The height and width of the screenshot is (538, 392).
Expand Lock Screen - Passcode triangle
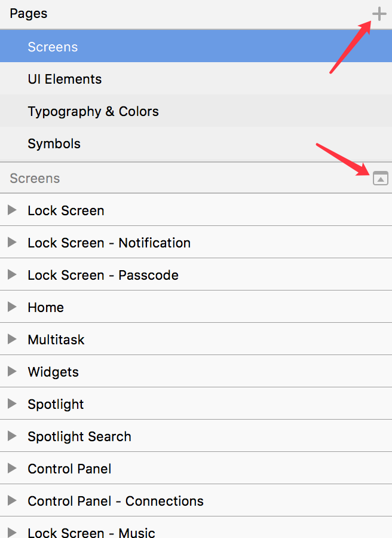[x=12, y=274]
